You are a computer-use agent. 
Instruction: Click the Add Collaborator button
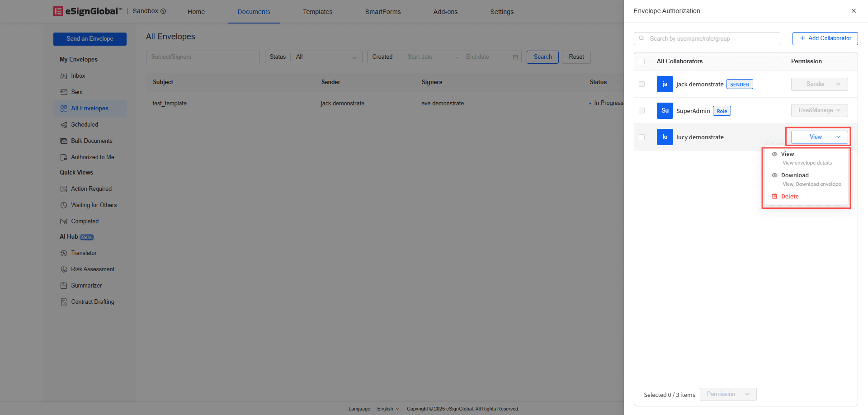825,38
